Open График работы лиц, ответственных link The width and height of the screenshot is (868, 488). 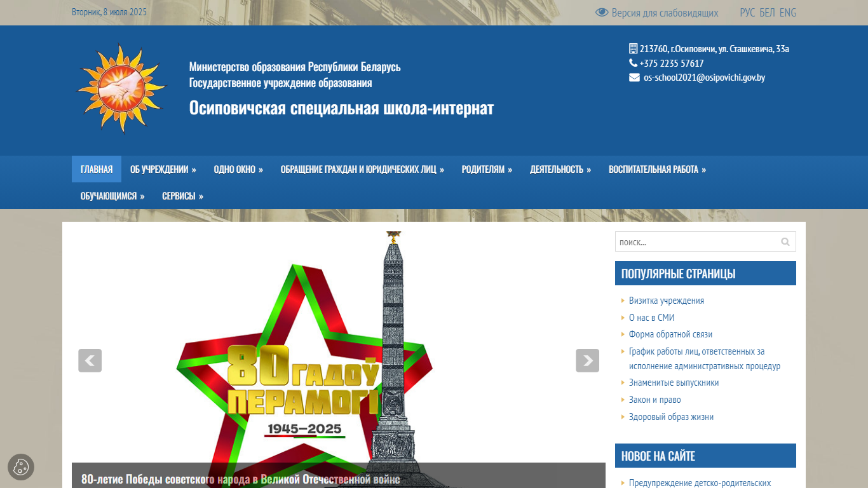(705, 358)
